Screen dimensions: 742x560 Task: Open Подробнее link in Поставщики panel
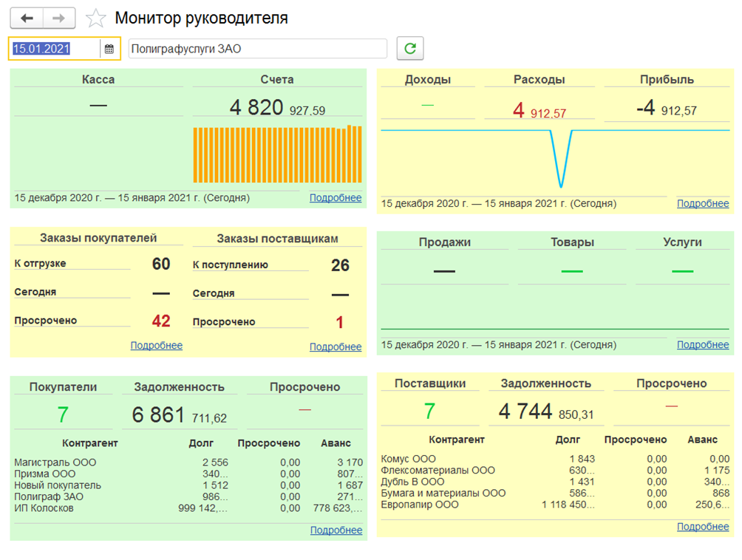[703, 527]
